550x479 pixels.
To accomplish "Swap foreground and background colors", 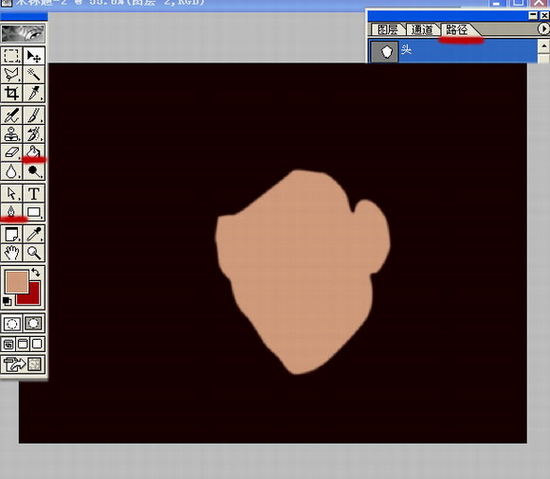I will click(36, 272).
